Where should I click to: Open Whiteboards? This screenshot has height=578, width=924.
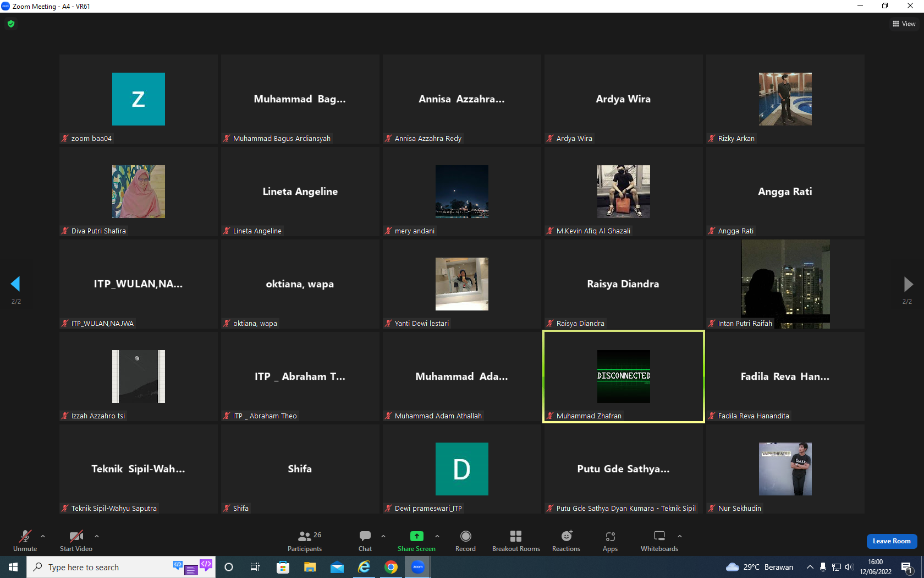coord(659,541)
